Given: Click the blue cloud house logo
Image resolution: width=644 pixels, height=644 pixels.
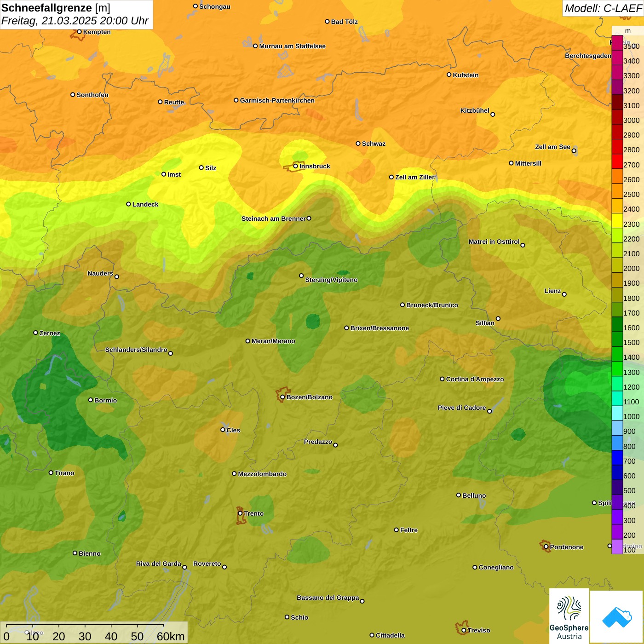Looking at the screenshot, I should point(617,617).
